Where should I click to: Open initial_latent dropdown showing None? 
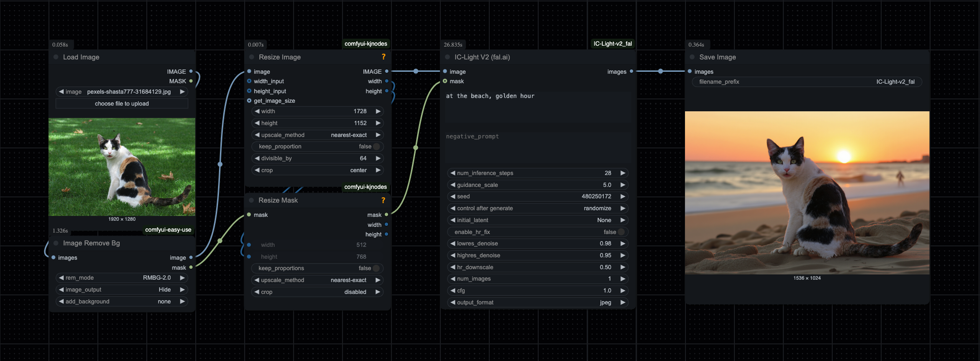click(537, 220)
